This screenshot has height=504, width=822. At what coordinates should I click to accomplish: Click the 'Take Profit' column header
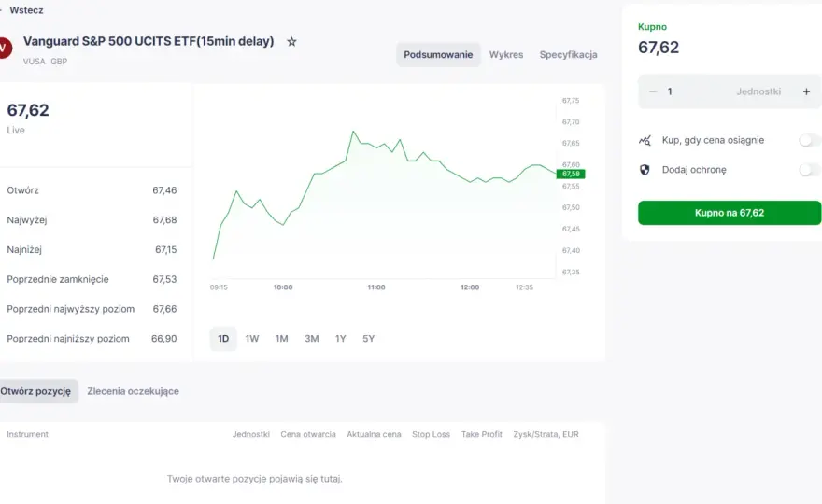coord(482,434)
